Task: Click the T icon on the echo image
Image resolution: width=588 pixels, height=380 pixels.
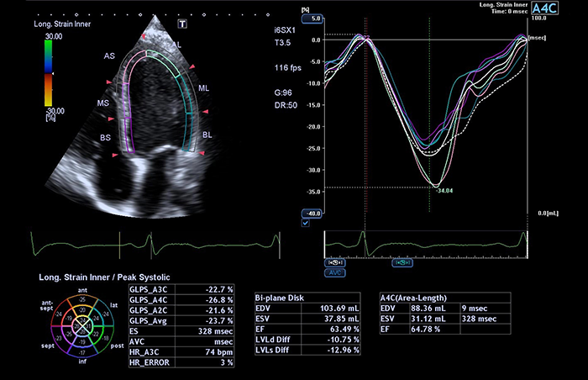Action: coord(182,24)
